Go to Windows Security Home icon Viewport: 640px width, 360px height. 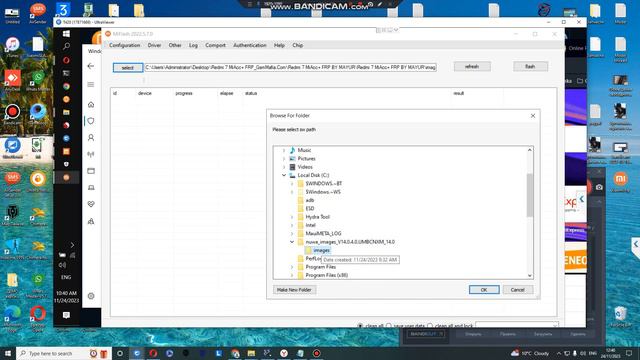click(x=91, y=104)
